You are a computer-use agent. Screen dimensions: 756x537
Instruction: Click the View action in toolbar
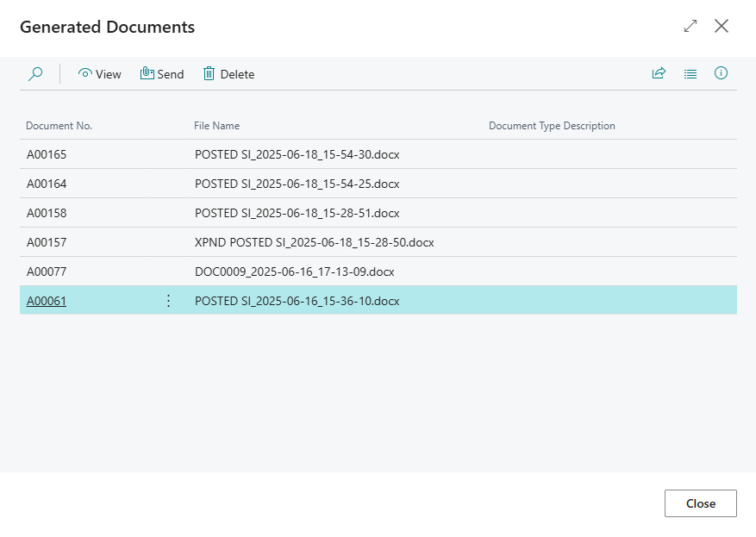[99, 74]
